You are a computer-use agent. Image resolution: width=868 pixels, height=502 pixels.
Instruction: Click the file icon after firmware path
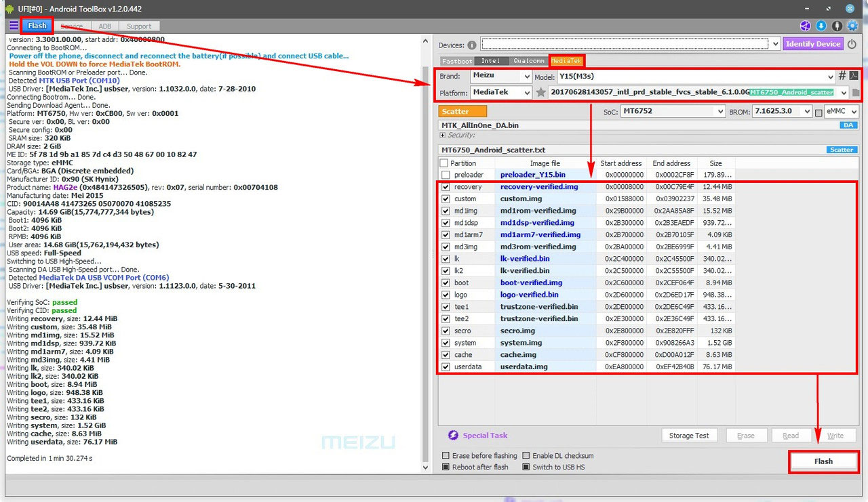point(856,93)
